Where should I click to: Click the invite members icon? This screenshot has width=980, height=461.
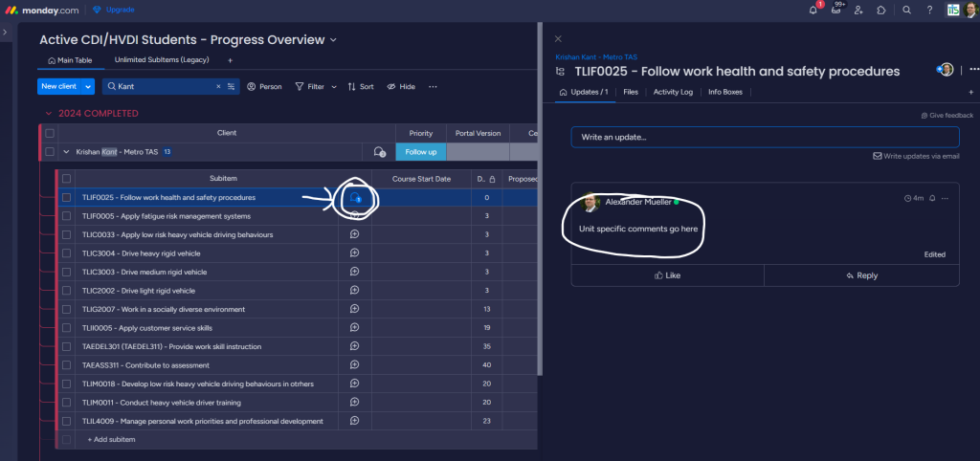[x=858, y=10]
